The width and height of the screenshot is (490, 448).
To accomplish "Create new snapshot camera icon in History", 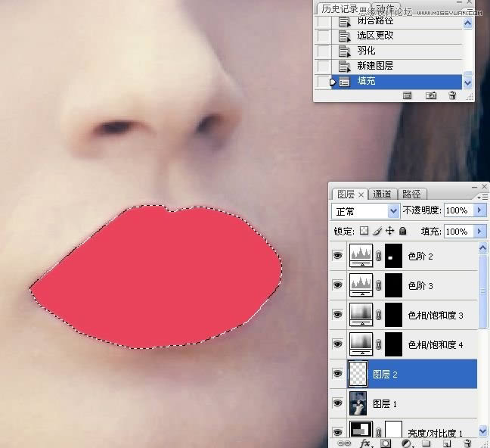I will (430, 95).
